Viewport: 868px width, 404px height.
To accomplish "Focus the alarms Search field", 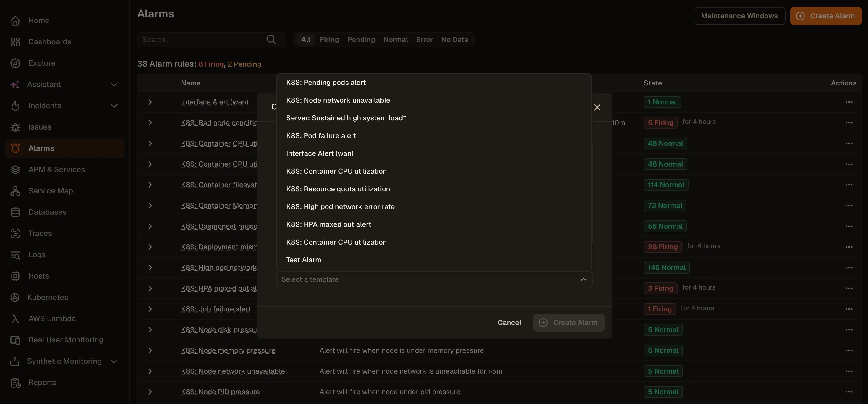I will (211, 39).
